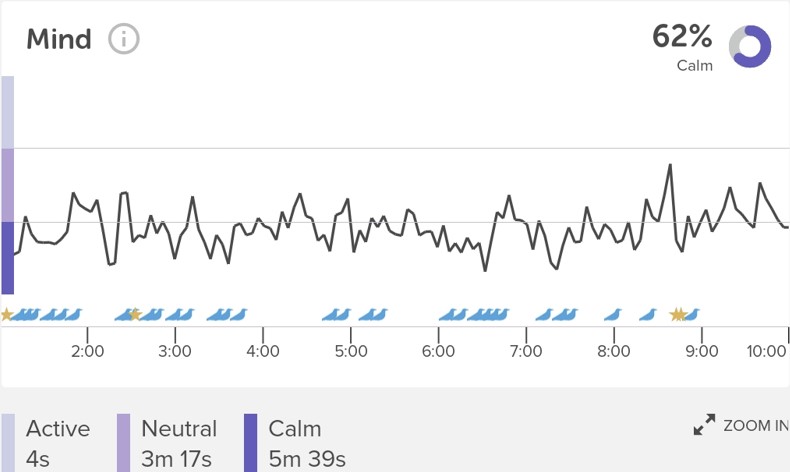Click the dark Calm band on axis

tap(8, 258)
